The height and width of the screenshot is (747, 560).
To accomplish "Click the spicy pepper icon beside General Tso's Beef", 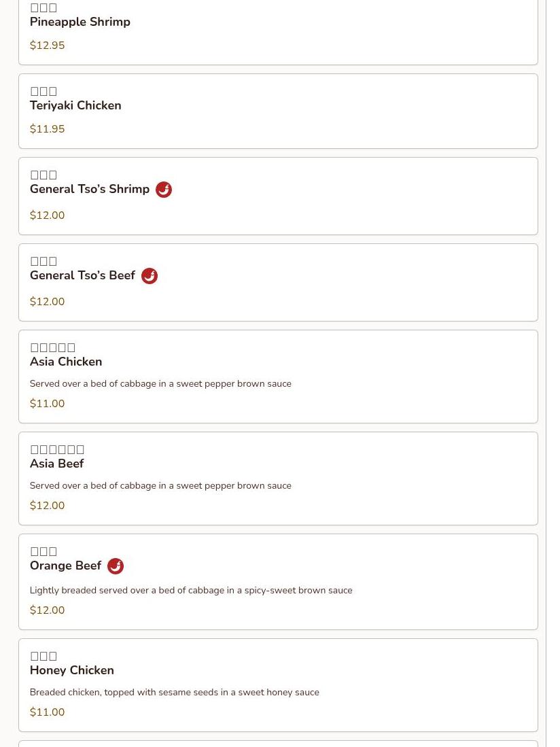I will pyautogui.click(x=149, y=276).
